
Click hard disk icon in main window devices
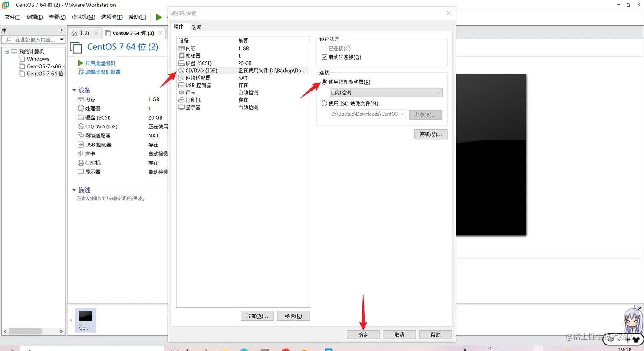[81, 117]
